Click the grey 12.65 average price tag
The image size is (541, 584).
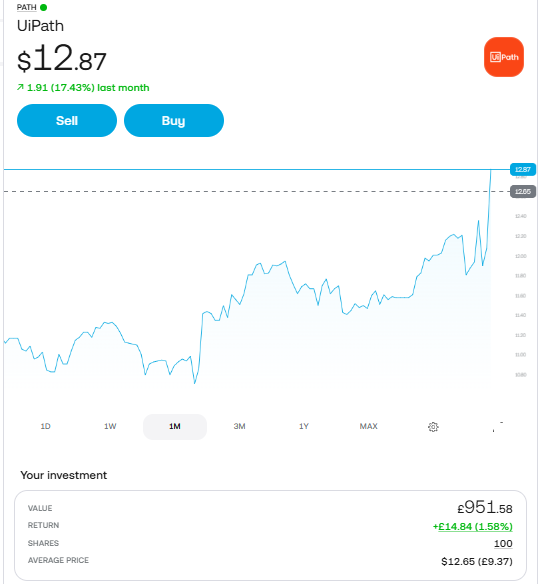(522, 191)
